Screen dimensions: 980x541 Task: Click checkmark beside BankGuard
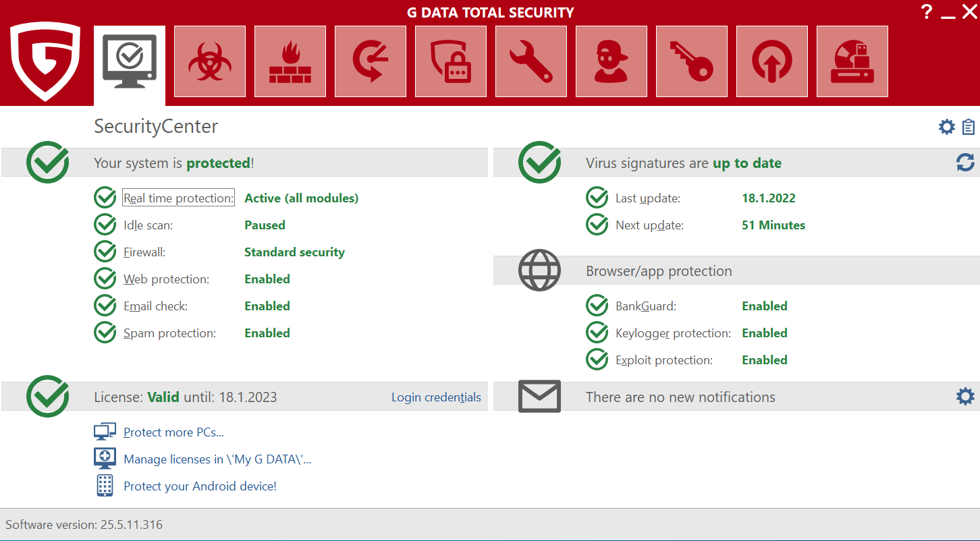597,306
